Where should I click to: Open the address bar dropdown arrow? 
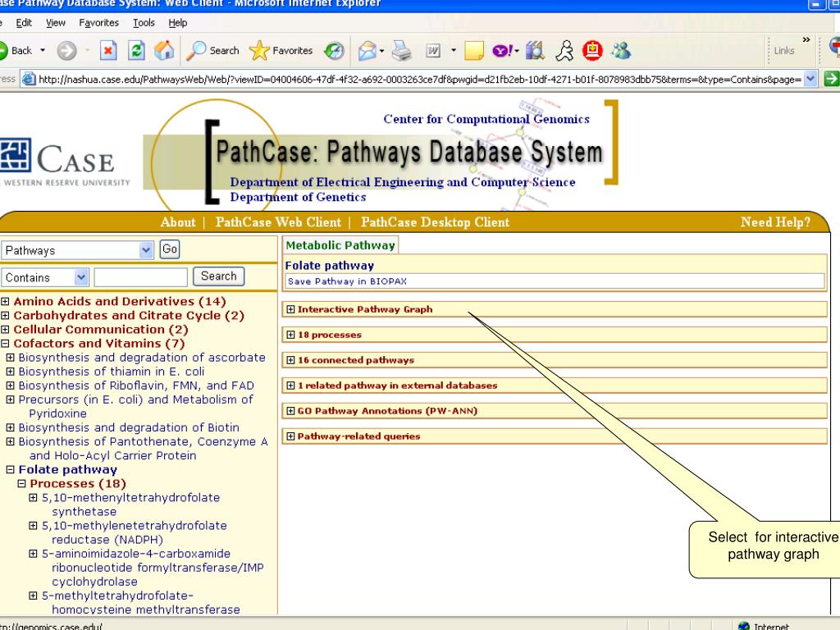click(x=810, y=79)
